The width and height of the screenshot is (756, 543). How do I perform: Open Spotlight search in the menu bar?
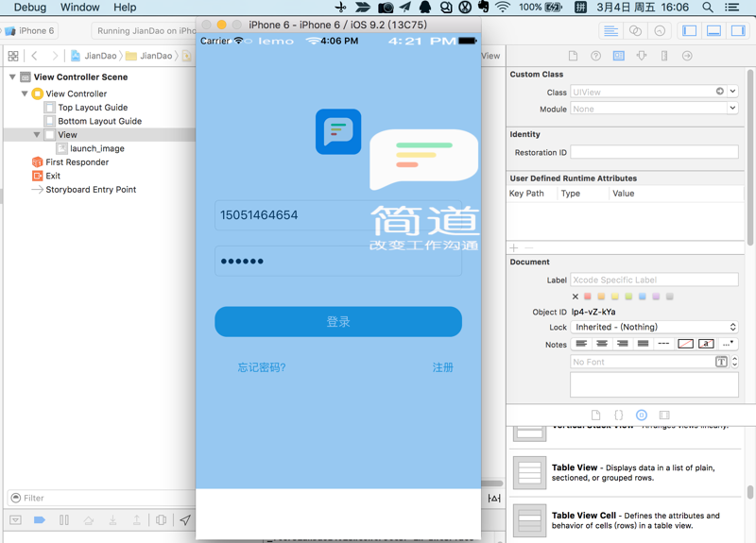tap(707, 8)
